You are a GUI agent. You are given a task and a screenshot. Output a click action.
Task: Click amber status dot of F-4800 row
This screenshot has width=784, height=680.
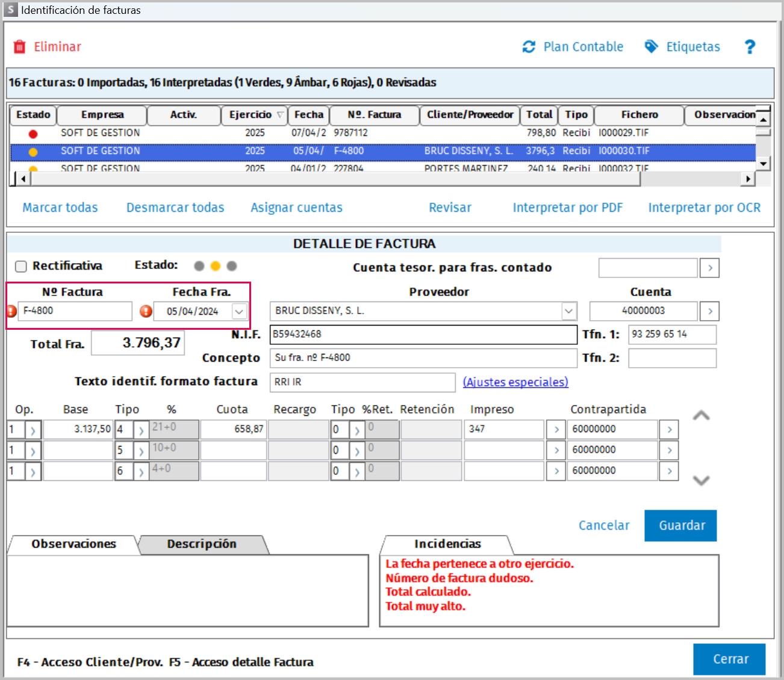[x=33, y=152]
